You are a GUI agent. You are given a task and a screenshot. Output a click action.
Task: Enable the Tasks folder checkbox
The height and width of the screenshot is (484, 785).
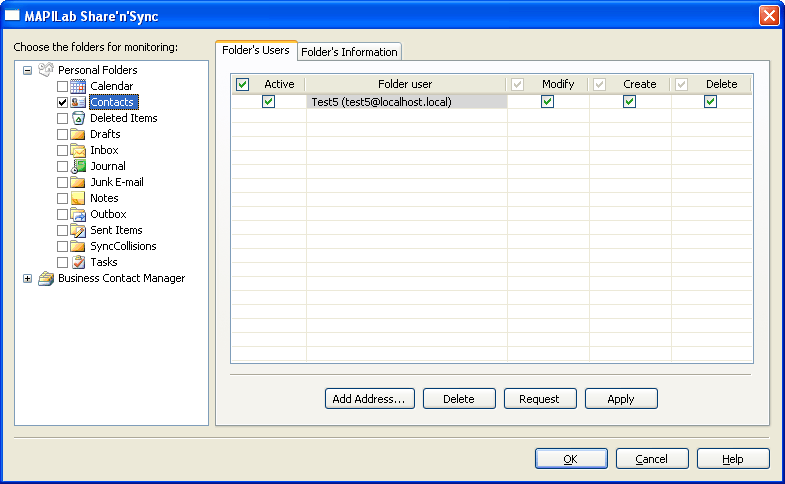62,263
